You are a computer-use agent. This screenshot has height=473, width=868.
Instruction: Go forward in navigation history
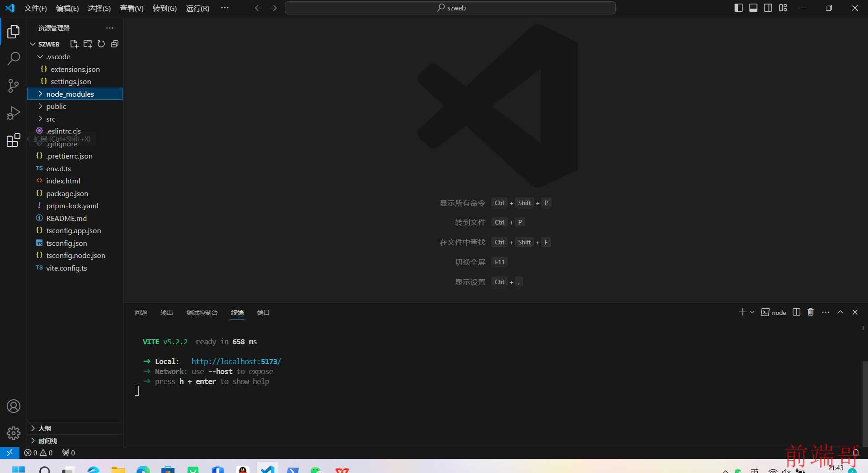[273, 8]
